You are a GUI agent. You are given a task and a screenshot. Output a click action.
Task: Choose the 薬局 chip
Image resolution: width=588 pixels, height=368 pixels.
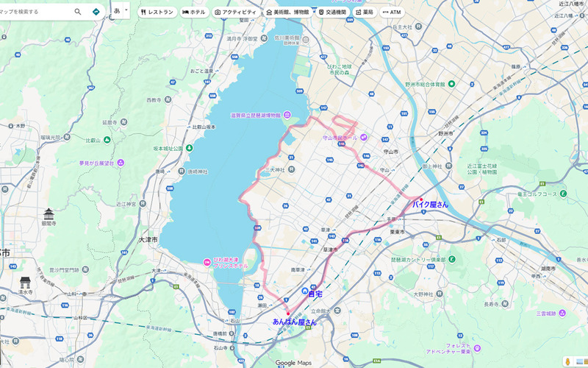point(365,12)
